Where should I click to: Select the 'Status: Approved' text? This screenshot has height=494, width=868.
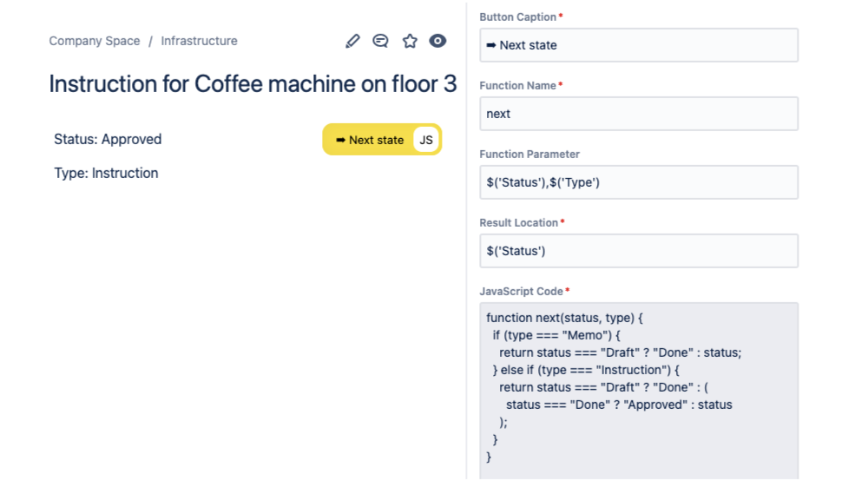pyautogui.click(x=108, y=139)
